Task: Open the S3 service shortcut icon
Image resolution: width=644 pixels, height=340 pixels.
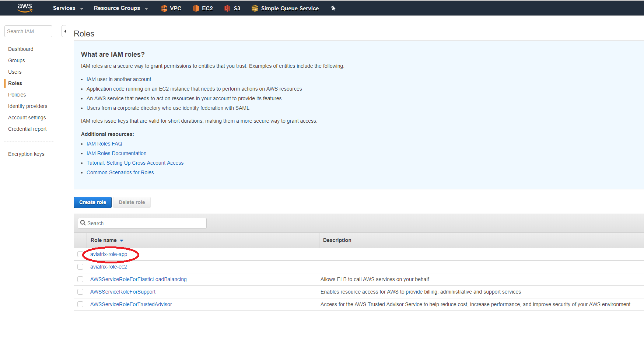Action: pos(227,8)
